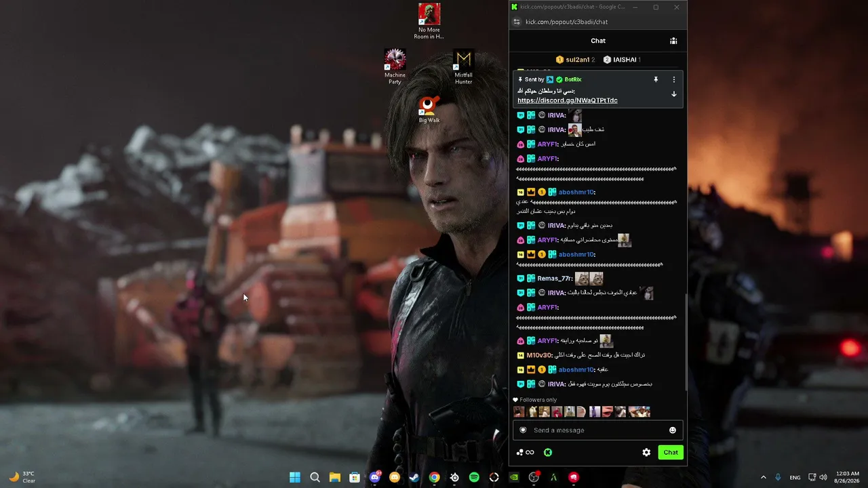Select the last wide quick emote
The image size is (868, 488).
tap(639, 411)
